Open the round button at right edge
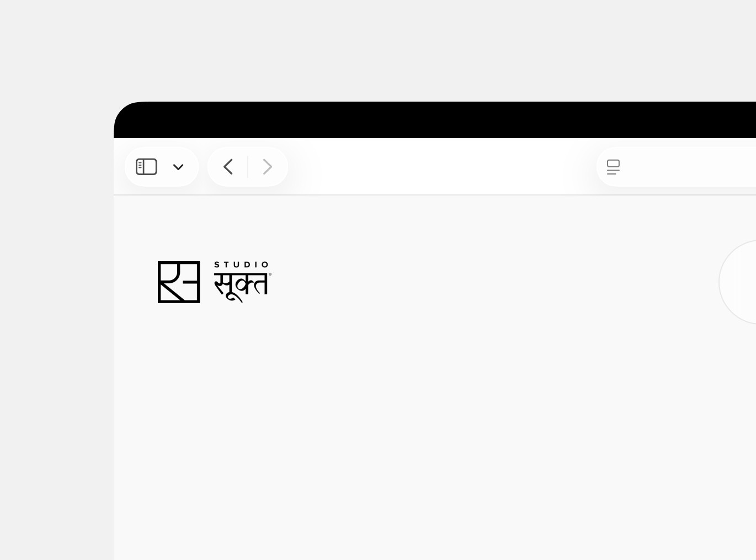The width and height of the screenshot is (756, 560). coord(738,282)
